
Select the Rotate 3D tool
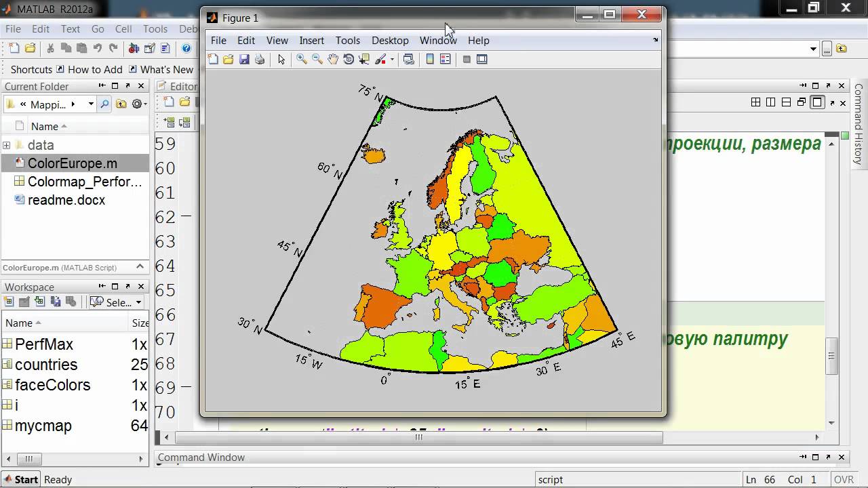(x=349, y=60)
